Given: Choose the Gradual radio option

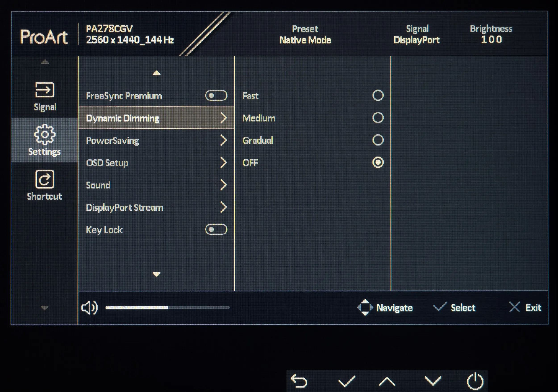Looking at the screenshot, I should click(x=378, y=140).
